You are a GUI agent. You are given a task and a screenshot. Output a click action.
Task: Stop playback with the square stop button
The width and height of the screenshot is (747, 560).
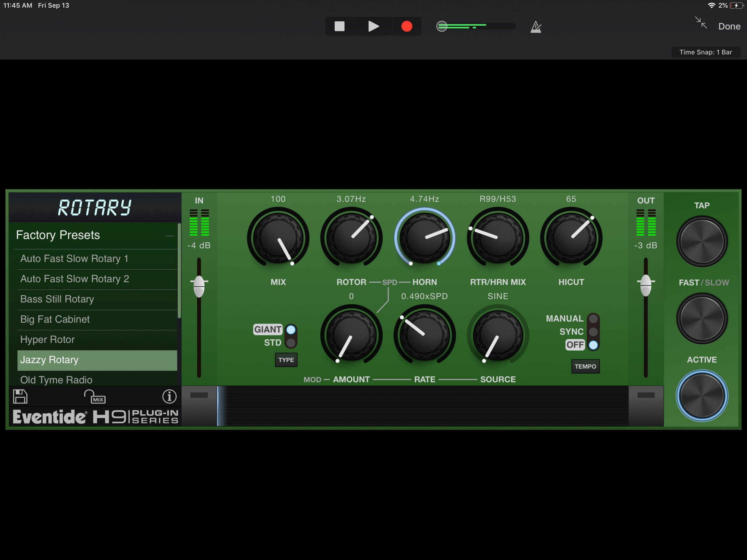339,26
